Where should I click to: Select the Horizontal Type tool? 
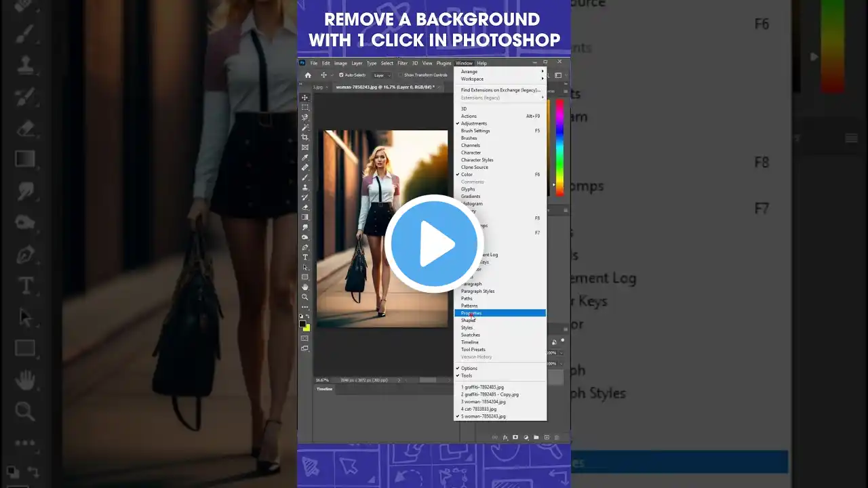305,257
